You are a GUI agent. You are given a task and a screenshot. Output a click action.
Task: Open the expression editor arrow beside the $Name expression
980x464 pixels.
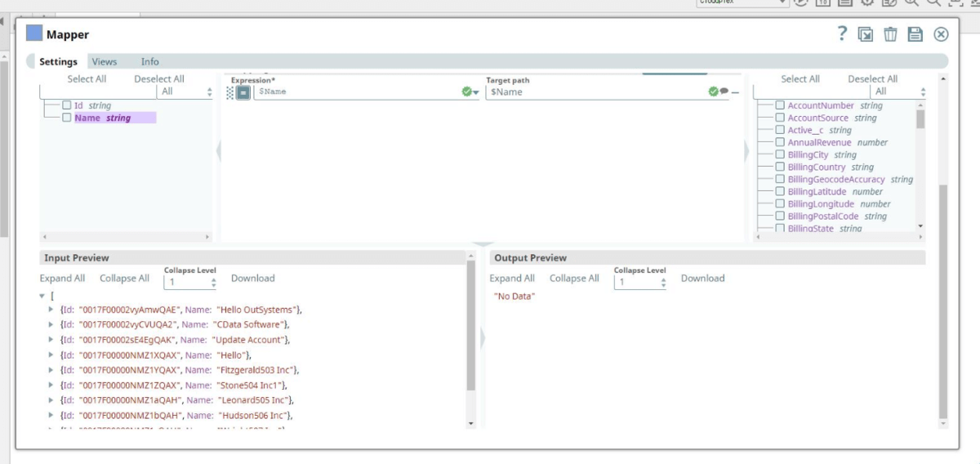point(476,92)
